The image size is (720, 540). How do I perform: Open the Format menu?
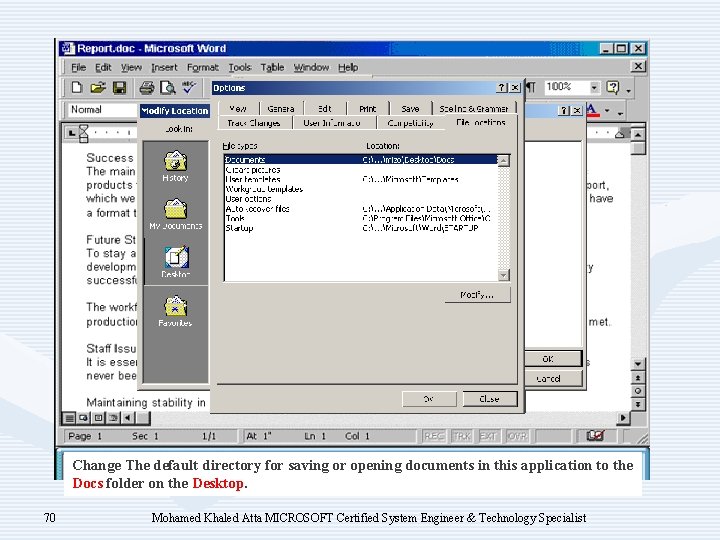pyautogui.click(x=202, y=68)
